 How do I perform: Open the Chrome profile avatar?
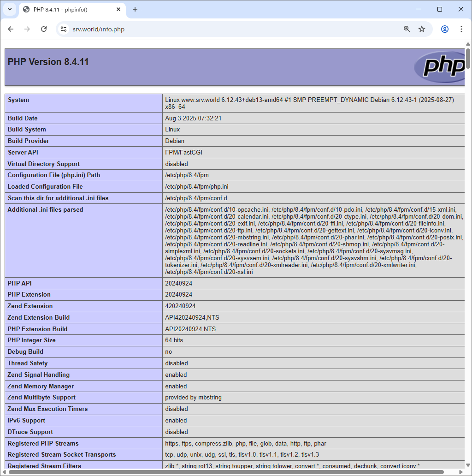click(445, 29)
